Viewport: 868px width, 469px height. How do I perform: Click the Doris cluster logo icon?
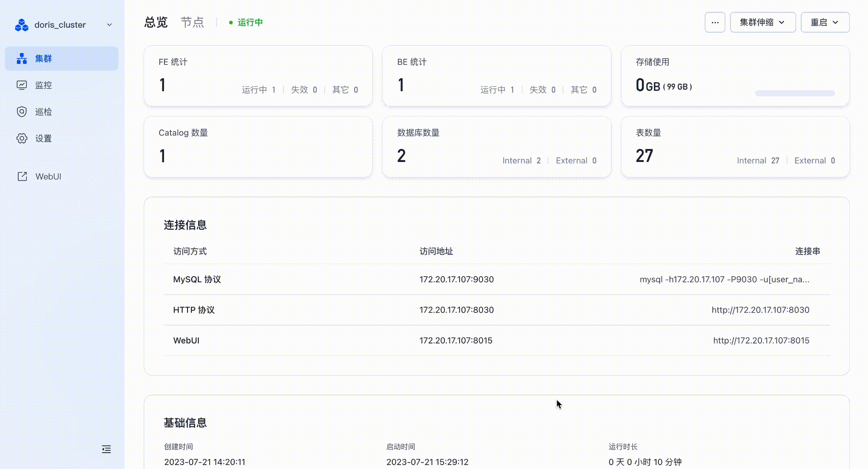click(x=21, y=25)
